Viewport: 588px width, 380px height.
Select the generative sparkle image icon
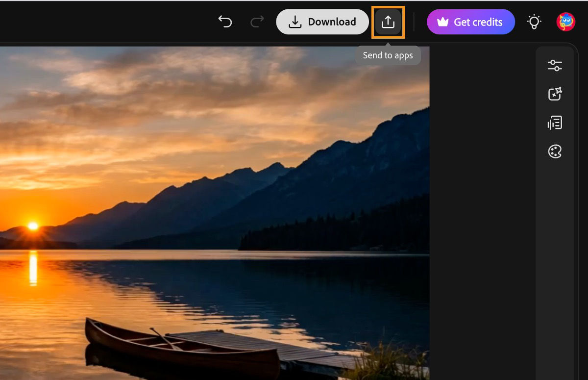(x=555, y=94)
